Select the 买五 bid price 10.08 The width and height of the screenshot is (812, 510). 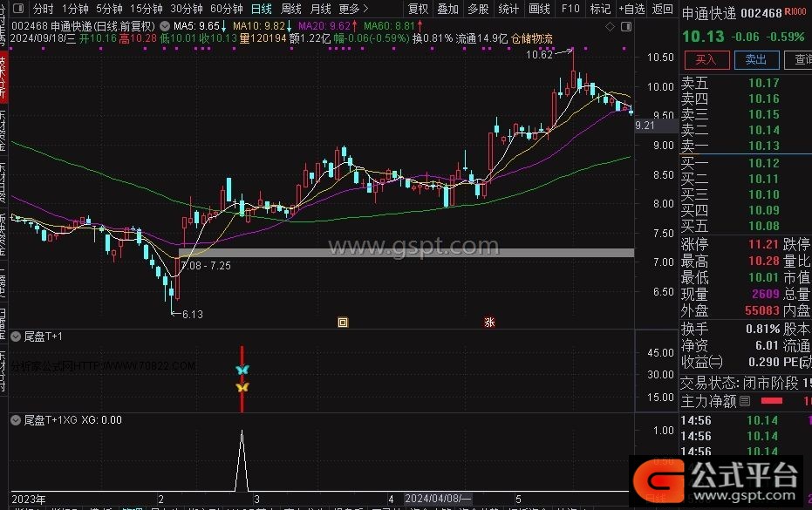(x=763, y=226)
